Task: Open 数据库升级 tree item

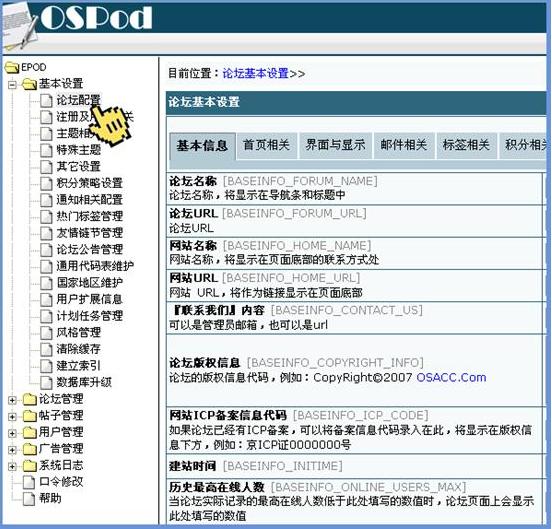Action: point(84,382)
